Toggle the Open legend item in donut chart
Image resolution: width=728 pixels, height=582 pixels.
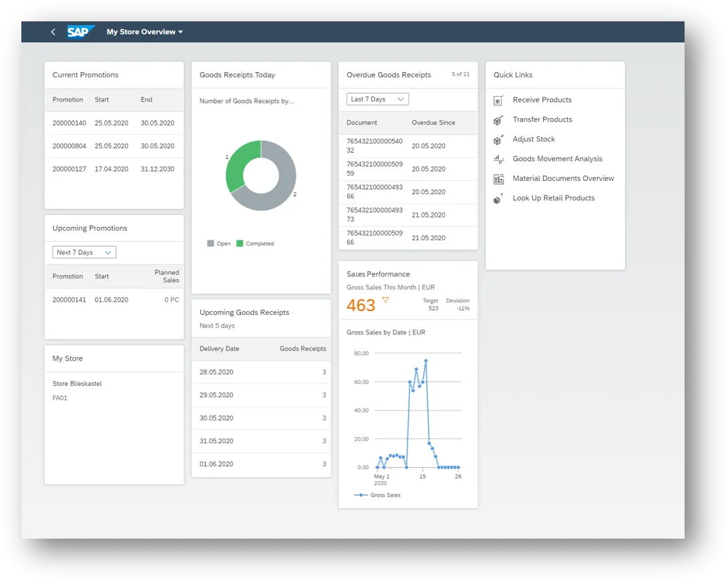coord(219,244)
